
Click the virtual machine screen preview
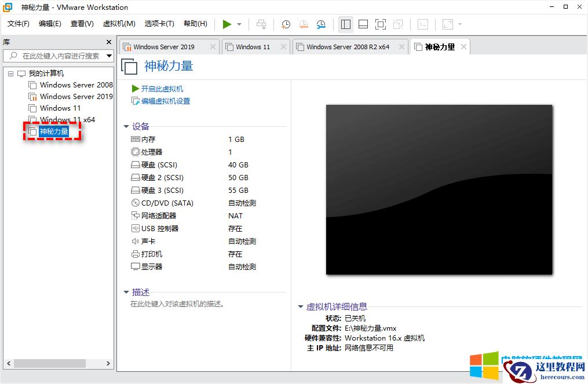439,190
